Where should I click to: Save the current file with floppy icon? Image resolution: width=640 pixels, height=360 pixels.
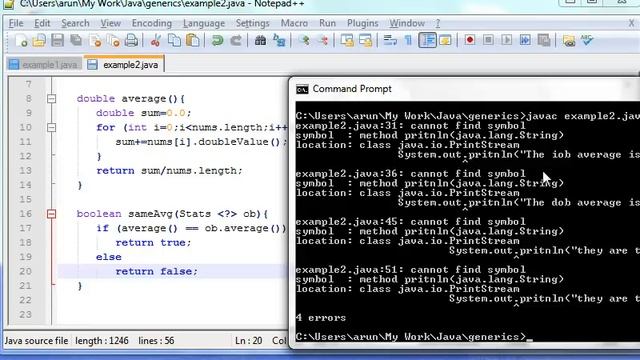tap(58, 40)
